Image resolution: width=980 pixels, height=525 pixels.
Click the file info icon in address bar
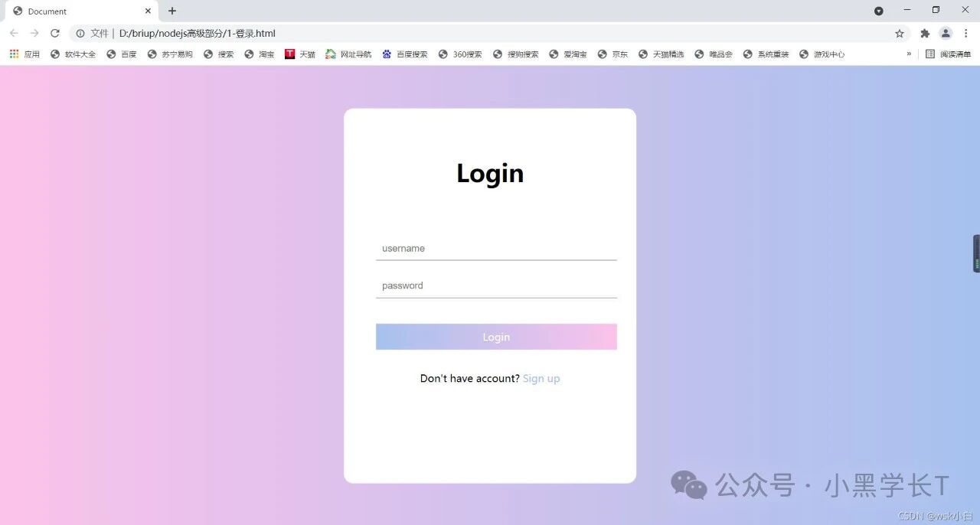pyautogui.click(x=80, y=34)
